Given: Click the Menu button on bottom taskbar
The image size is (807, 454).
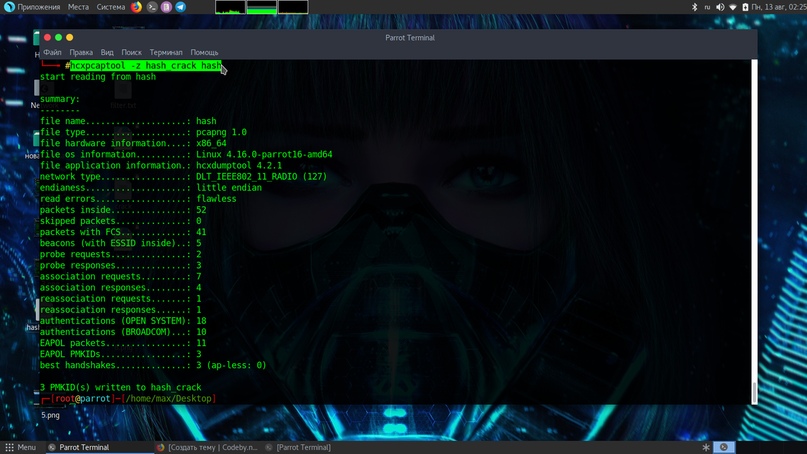Looking at the screenshot, I should pos(20,447).
